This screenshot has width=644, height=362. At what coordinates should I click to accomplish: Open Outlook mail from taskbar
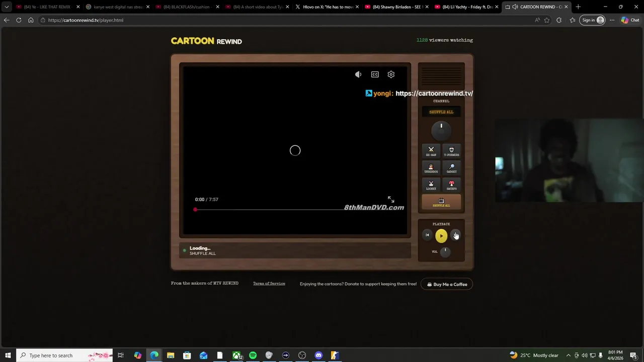(x=203, y=355)
